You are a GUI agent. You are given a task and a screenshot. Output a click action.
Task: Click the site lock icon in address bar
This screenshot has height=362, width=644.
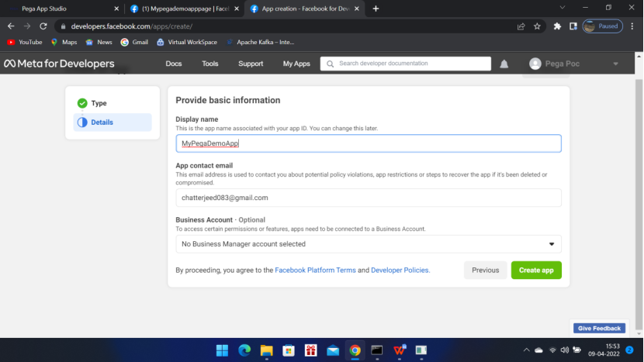63,26
